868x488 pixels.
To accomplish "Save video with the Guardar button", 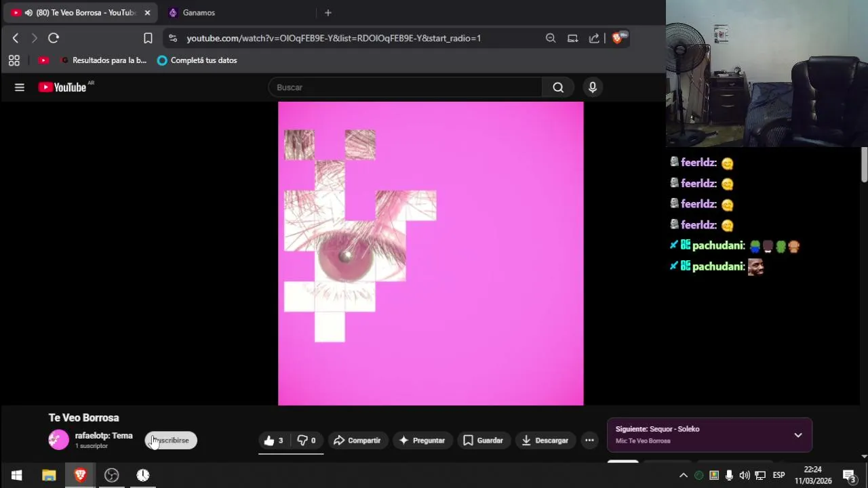I will (484, 441).
